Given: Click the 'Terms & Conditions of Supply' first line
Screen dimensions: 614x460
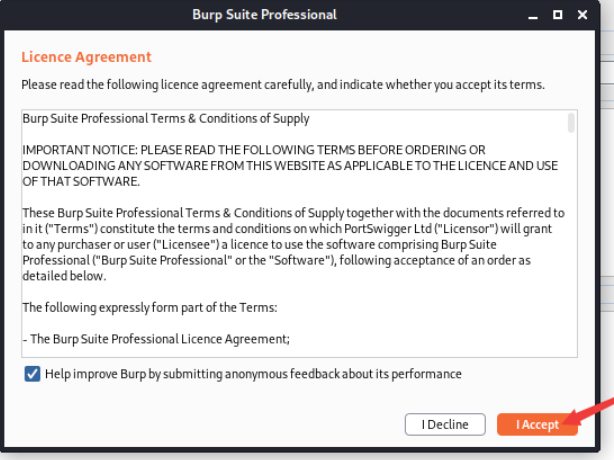Looking at the screenshot, I should pyautogui.click(x=166, y=118).
